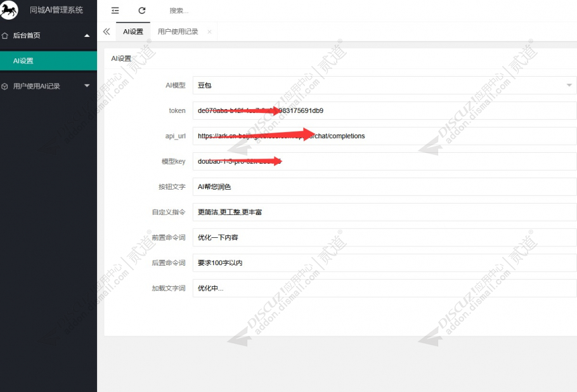Expand the 用户使用AI记录 sidebar menu
The width and height of the screenshot is (577, 392).
click(x=87, y=86)
